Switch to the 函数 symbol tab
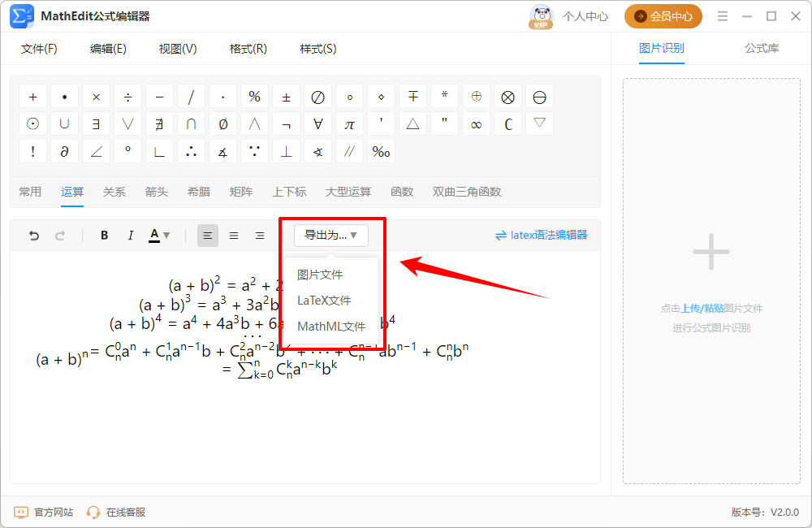This screenshot has width=812, height=528. pyautogui.click(x=402, y=192)
